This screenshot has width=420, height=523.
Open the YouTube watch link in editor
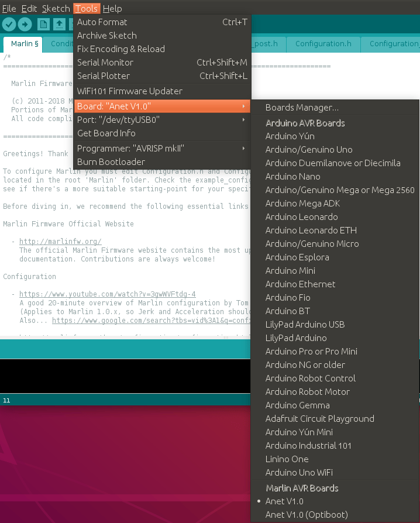[x=108, y=294]
